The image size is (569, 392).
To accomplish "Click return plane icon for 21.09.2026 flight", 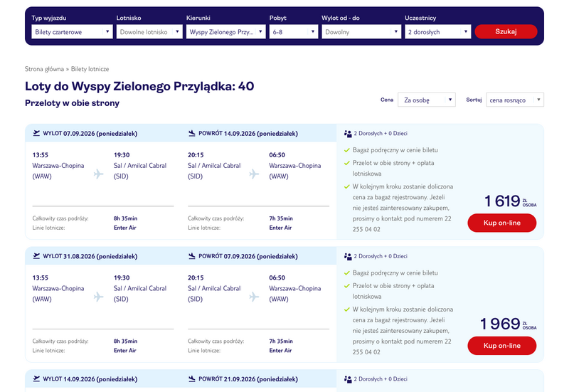I will tap(192, 378).
